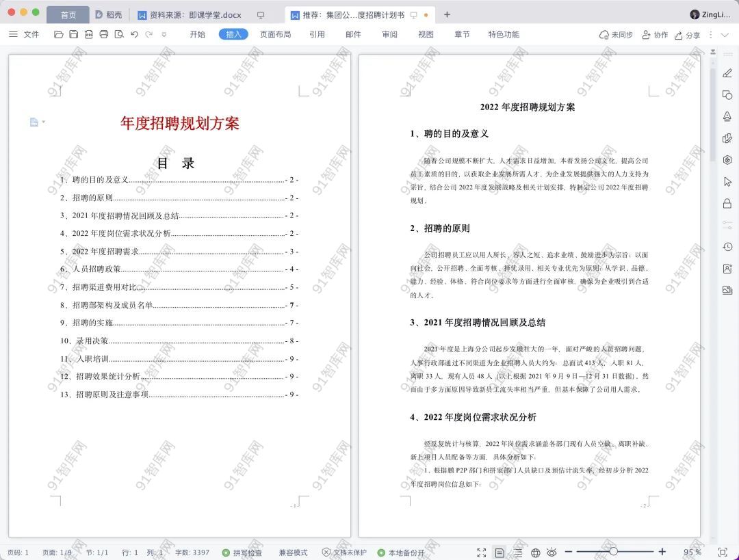Open the 文件 menu
The image size is (739, 560).
tap(24, 34)
